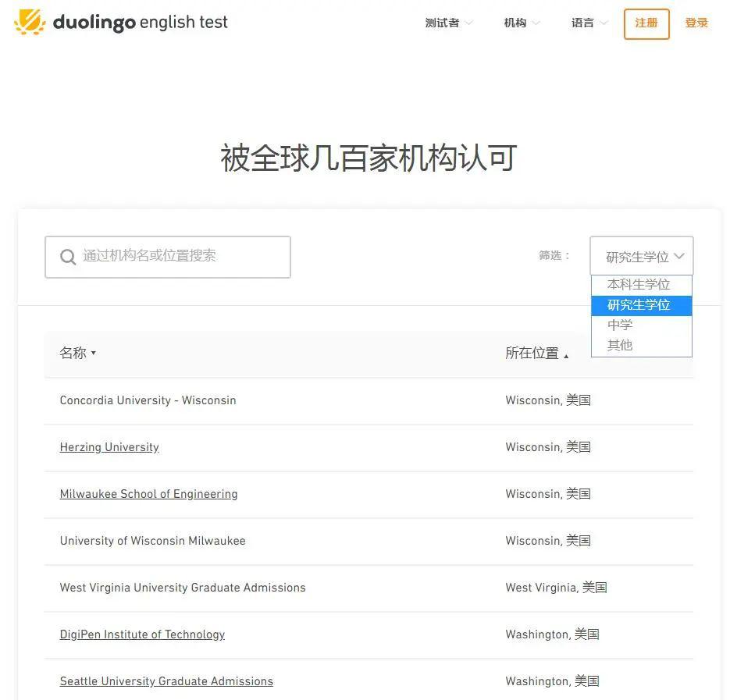Open Herzing University link
The width and height of the screenshot is (730, 700).
coord(109,447)
